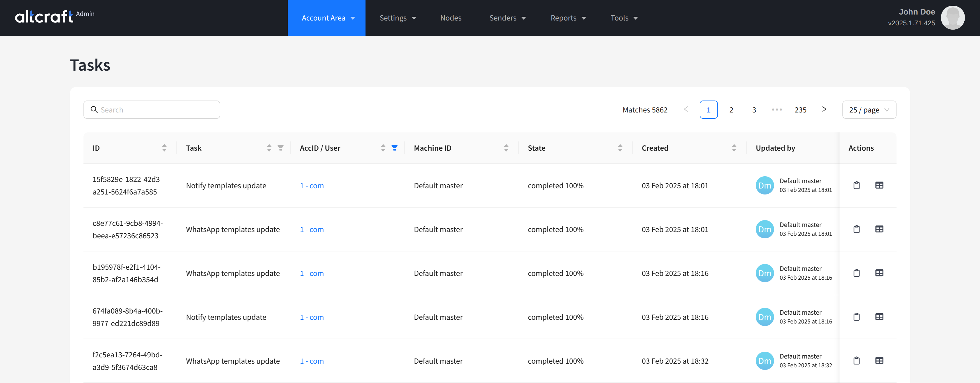Viewport: 980px width, 383px height.
Task: Click the blue filter icon in AccID / User column
Action: 395,148
